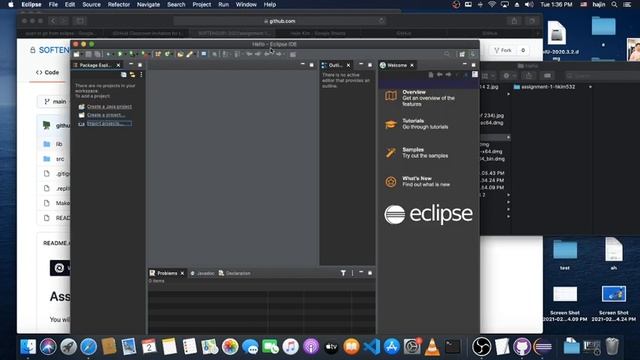Maximize the Package Explorer view
The width and height of the screenshot is (640, 360).
[x=140, y=65]
